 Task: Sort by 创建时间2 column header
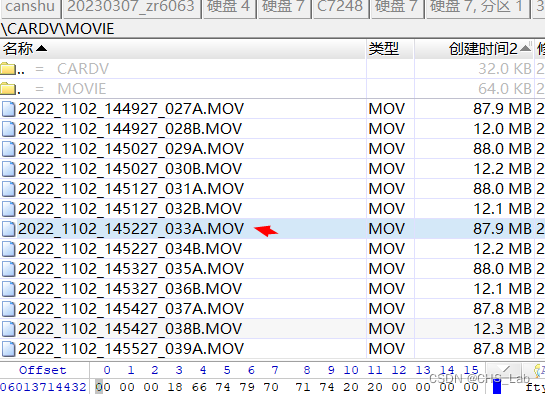point(474,49)
